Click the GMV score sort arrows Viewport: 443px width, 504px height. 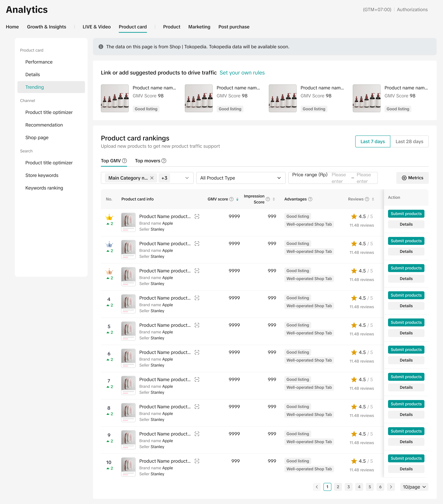pos(237,199)
